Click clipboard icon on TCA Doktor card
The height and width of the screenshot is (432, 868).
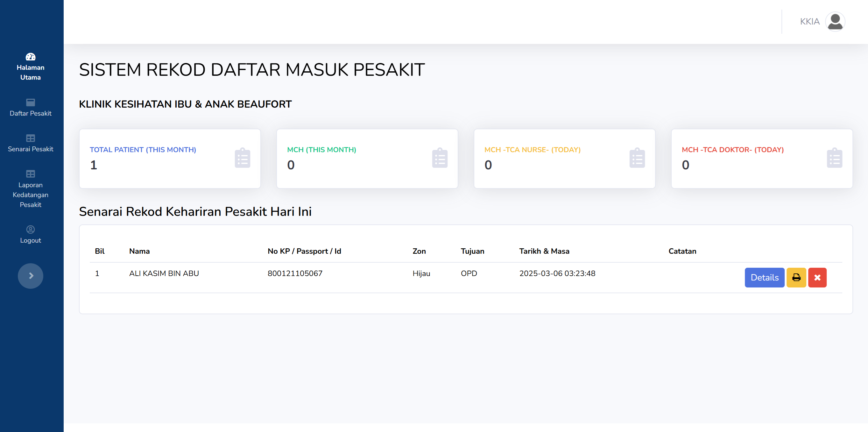834,158
